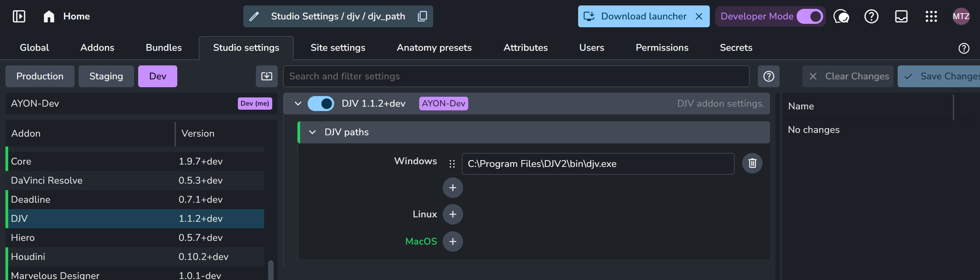This screenshot has height=280, width=980.
Task: Sort by Addon column header
Action: tap(90, 134)
